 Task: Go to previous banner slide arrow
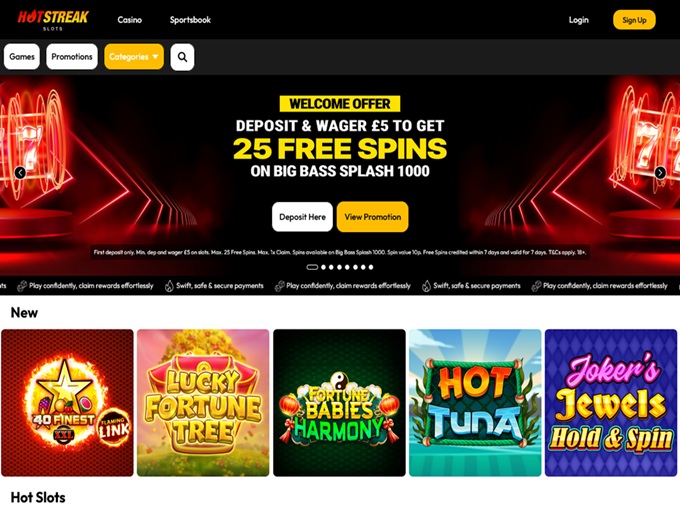coord(20,173)
